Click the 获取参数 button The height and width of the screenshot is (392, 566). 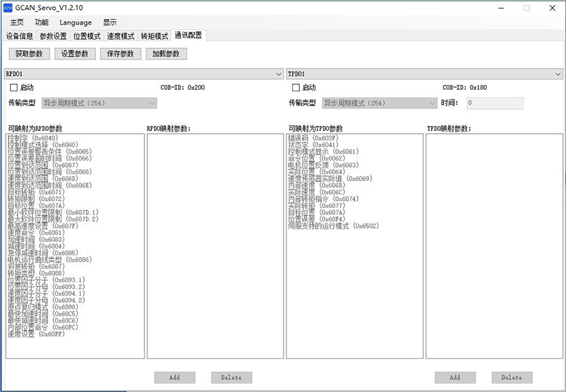29,54
